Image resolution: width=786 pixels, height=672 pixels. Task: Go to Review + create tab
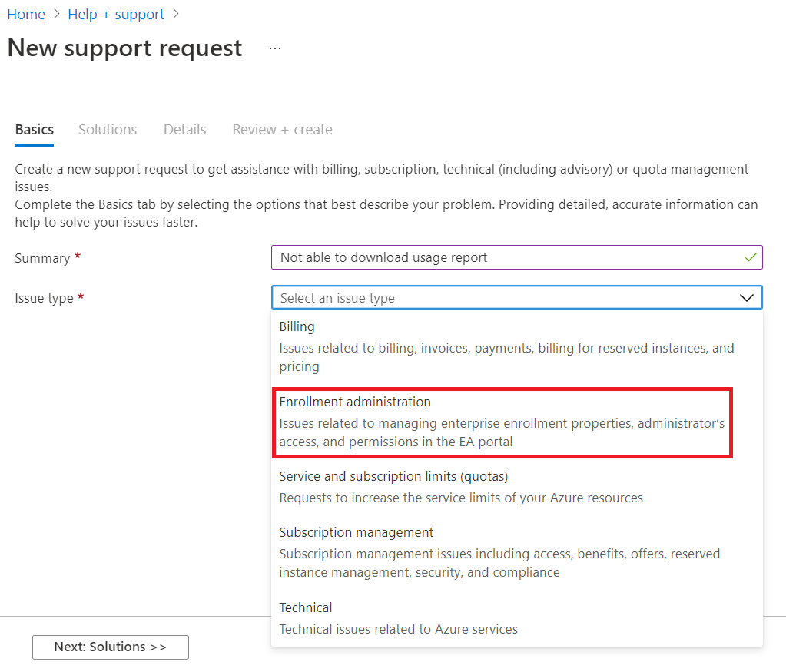(x=282, y=130)
